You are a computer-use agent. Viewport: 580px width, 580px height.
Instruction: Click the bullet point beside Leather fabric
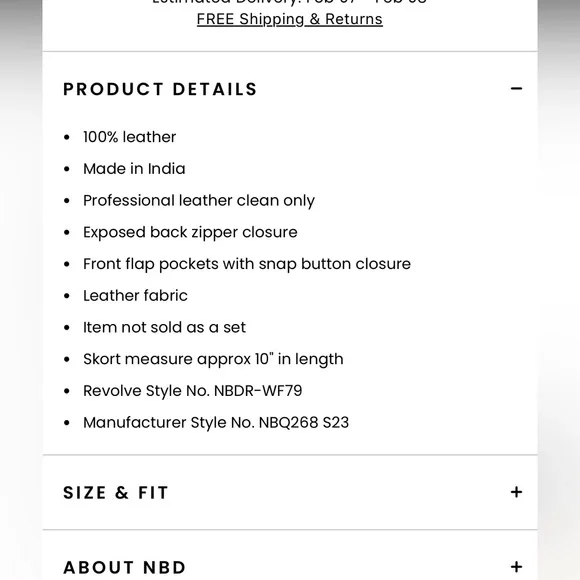pyautogui.click(x=67, y=296)
